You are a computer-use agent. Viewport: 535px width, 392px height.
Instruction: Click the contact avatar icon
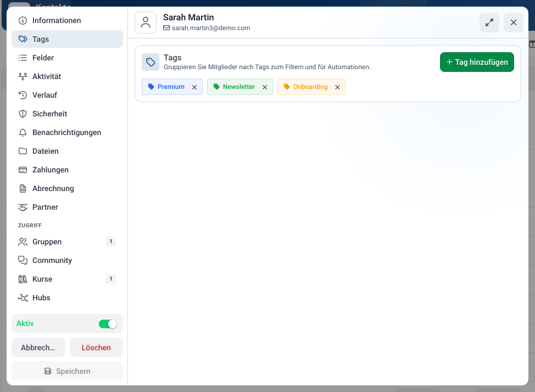146,23
